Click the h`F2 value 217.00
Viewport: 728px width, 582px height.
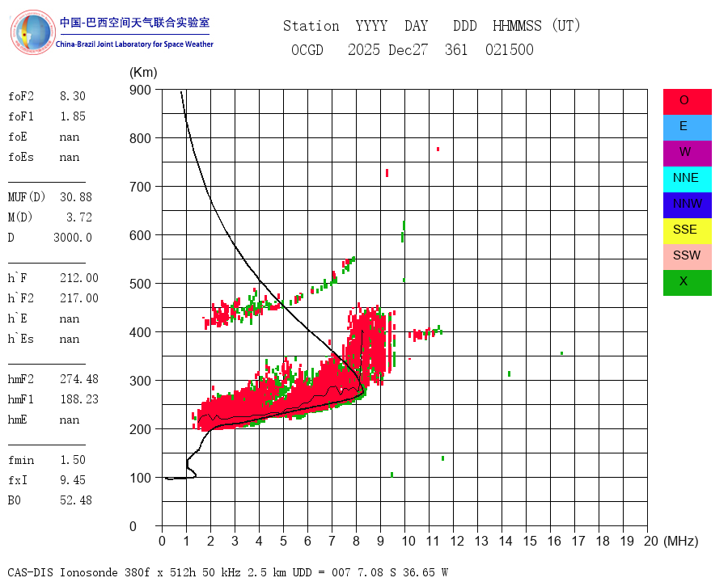coord(79,298)
